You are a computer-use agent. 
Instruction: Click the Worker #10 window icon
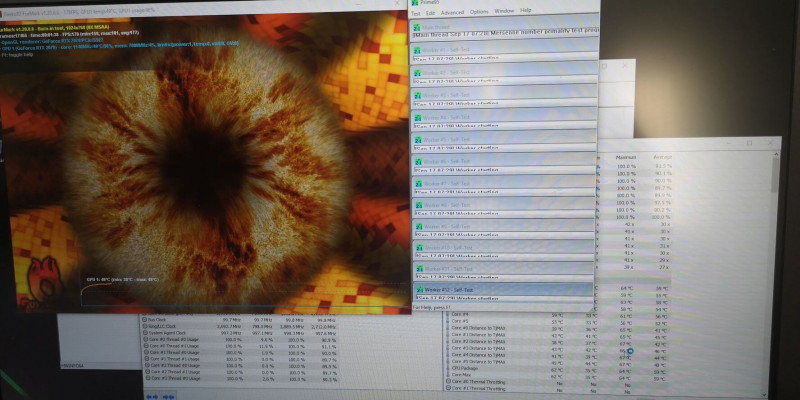coord(419,248)
